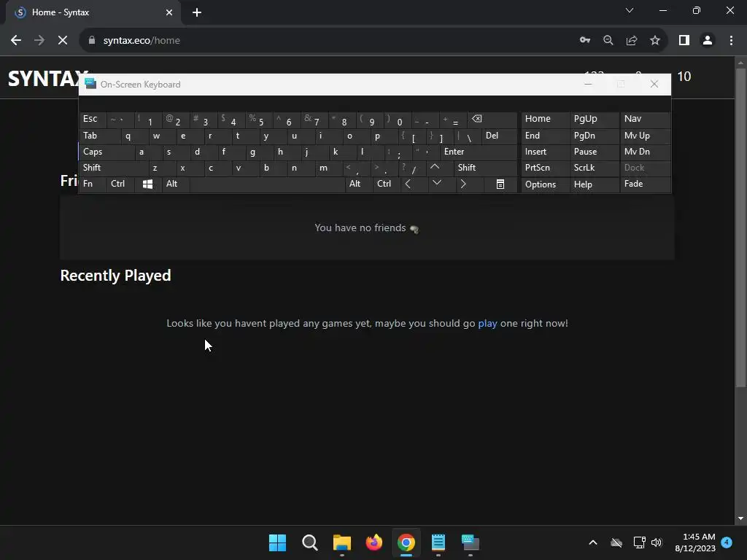Toggle the left Ctrl key on On-Screen Keyboard

[x=120, y=184]
